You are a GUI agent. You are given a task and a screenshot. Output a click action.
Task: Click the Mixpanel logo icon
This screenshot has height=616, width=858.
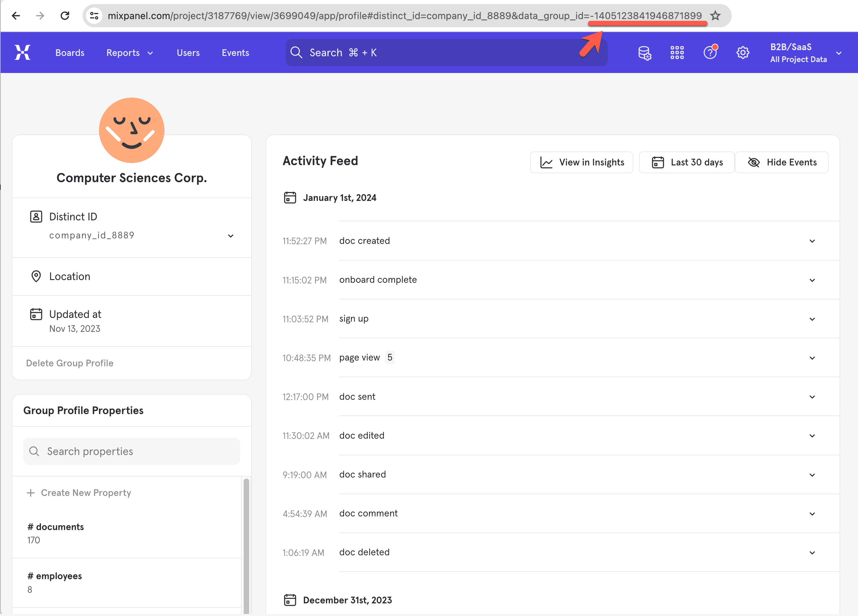pos(22,52)
